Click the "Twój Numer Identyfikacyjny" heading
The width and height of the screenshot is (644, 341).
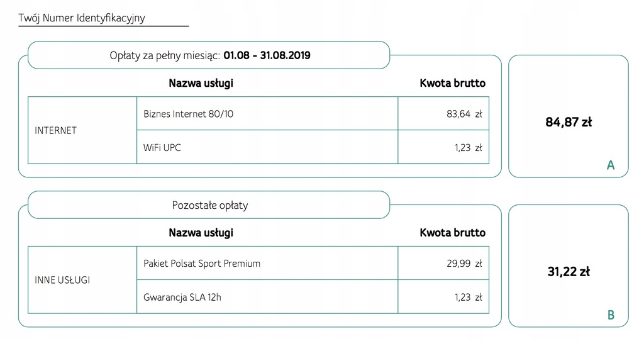(x=82, y=18)
